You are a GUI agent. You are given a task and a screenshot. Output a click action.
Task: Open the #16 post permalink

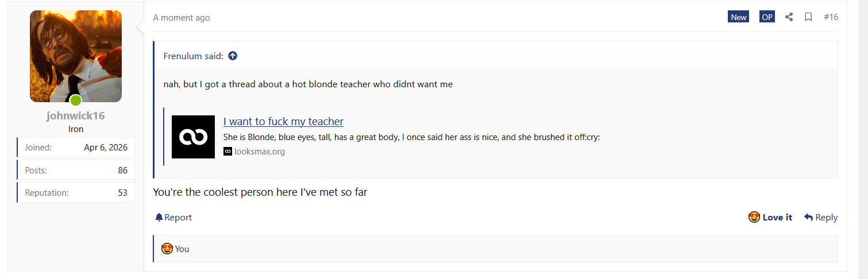point(831,17)
